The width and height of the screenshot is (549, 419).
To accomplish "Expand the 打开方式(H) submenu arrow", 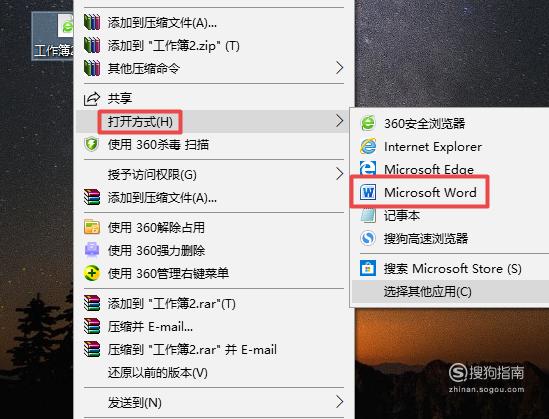I will [x=339, y=121].
